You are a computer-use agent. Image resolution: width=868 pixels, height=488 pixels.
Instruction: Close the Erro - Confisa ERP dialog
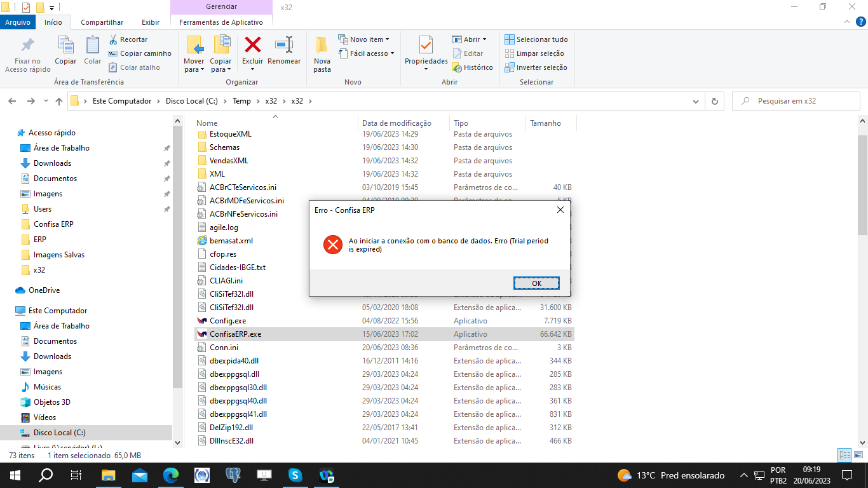coord(560,210)
